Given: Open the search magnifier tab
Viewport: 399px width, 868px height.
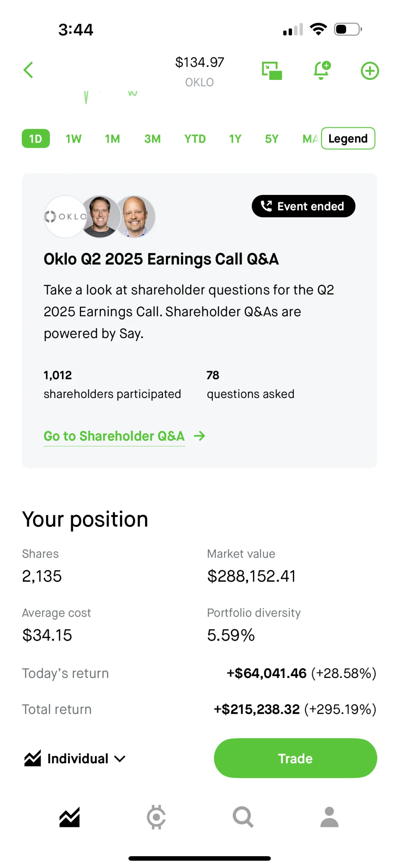Looking at the screenshot, I should pos(243,817).
